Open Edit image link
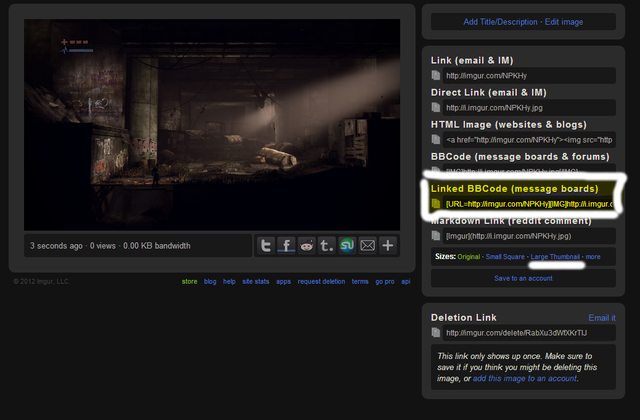Screen dimensions: 640x420 pos(564,22)
